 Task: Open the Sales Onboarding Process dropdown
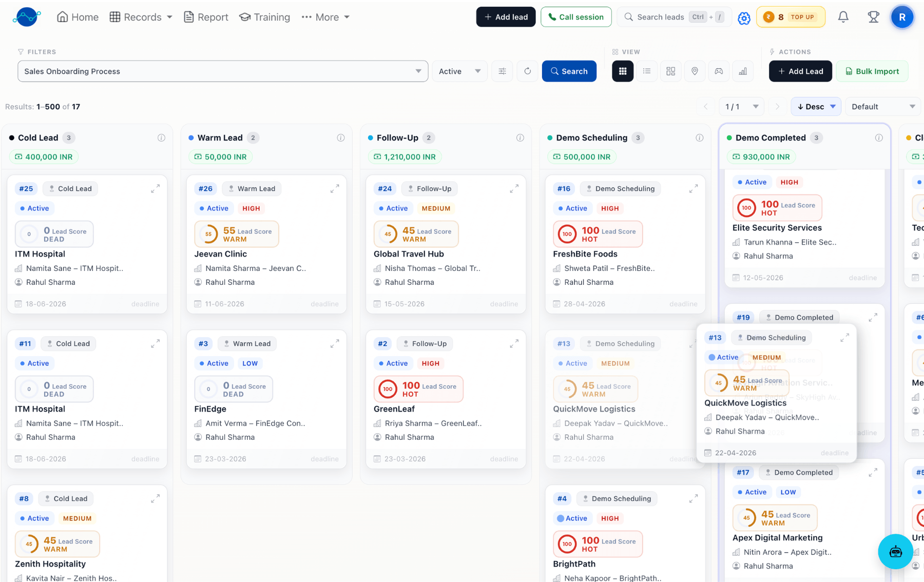223,71
